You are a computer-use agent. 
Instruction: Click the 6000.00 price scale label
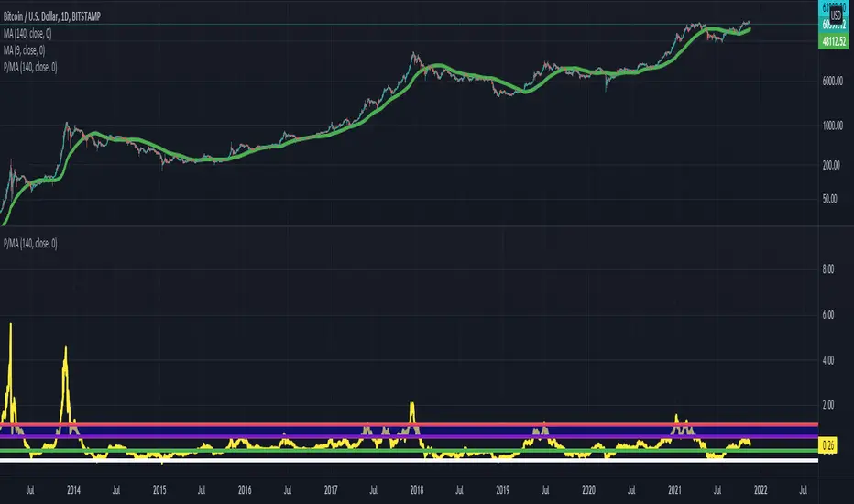832,82
